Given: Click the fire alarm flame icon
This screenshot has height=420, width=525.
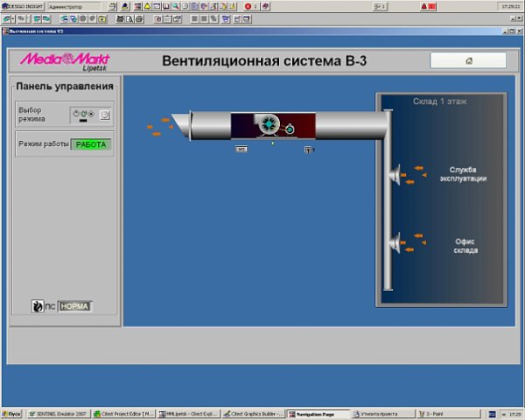Looking at the screenshot, I should pos(37,306).
